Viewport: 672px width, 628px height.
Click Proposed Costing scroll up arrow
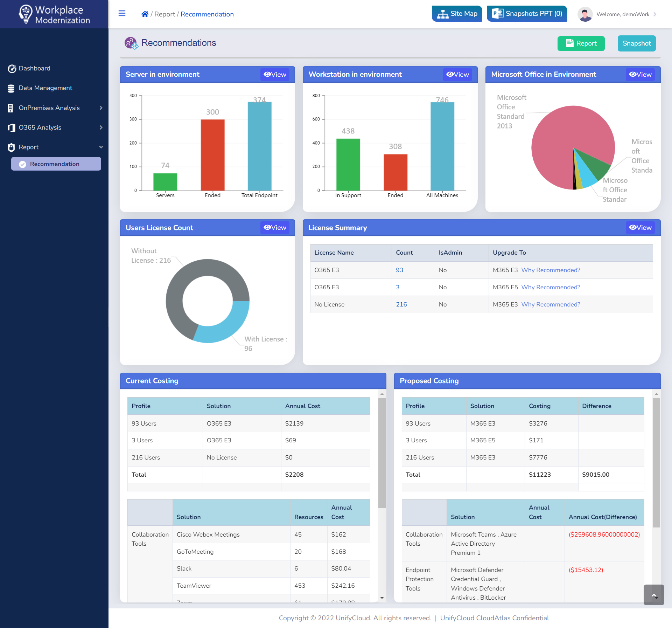pos(656,394)
